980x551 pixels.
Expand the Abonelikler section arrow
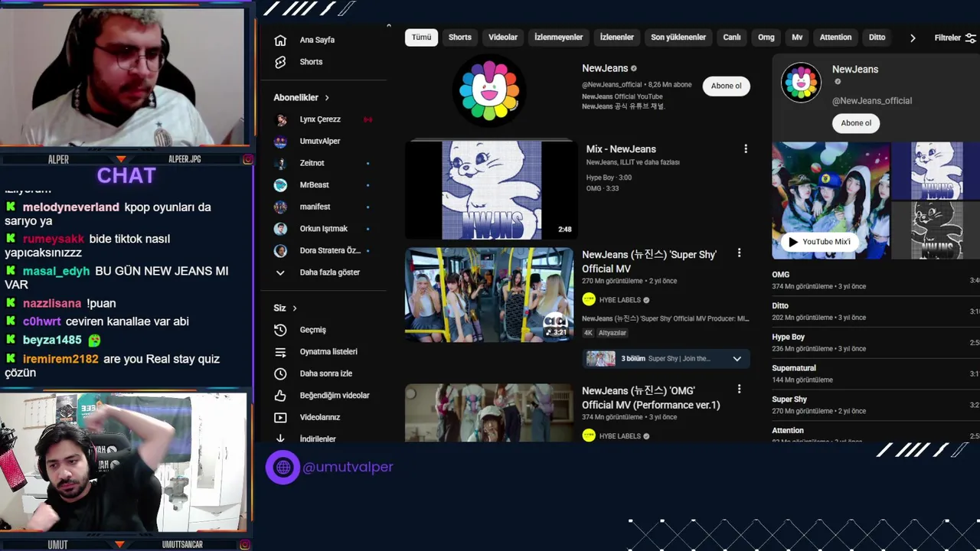pyautogui.click(x=327, y=98)
